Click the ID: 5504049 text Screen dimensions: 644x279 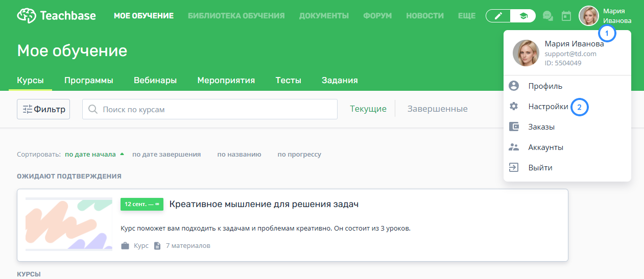563,63
